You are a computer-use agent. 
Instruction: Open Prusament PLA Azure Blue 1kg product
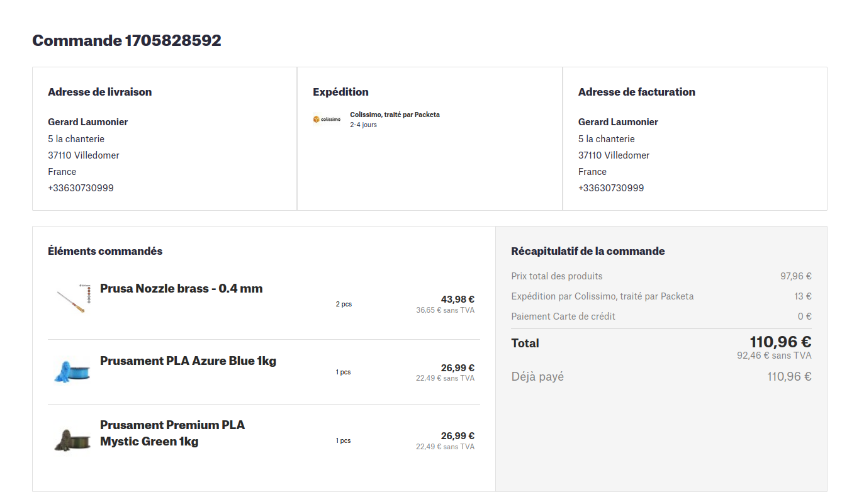[188, 361]
